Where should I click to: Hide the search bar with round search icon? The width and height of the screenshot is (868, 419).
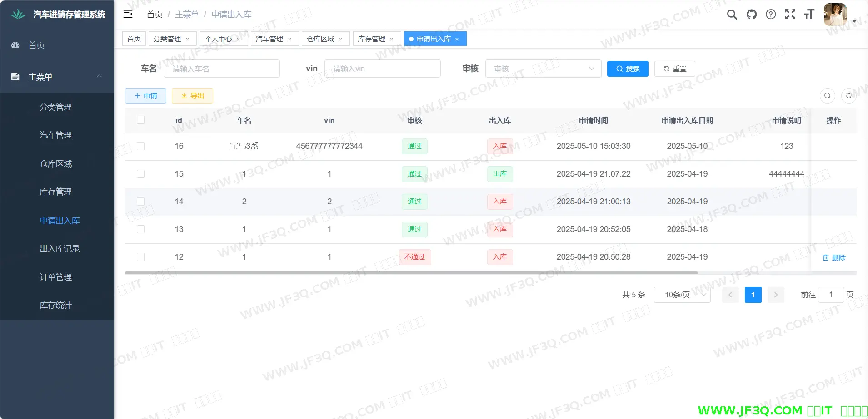(x=827, y=95)
